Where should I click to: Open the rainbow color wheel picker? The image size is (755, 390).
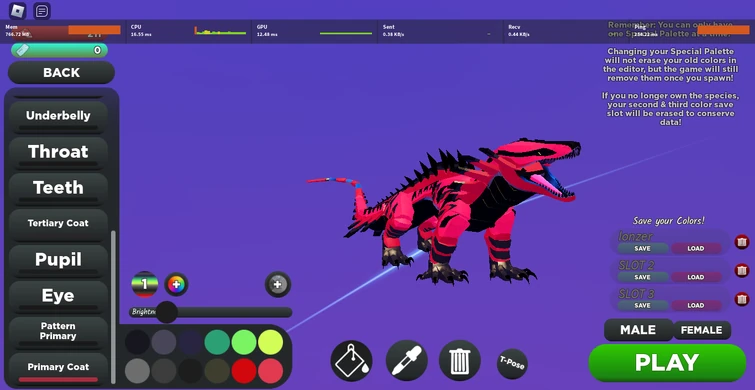pyautogui.click(x=176, y=285)
